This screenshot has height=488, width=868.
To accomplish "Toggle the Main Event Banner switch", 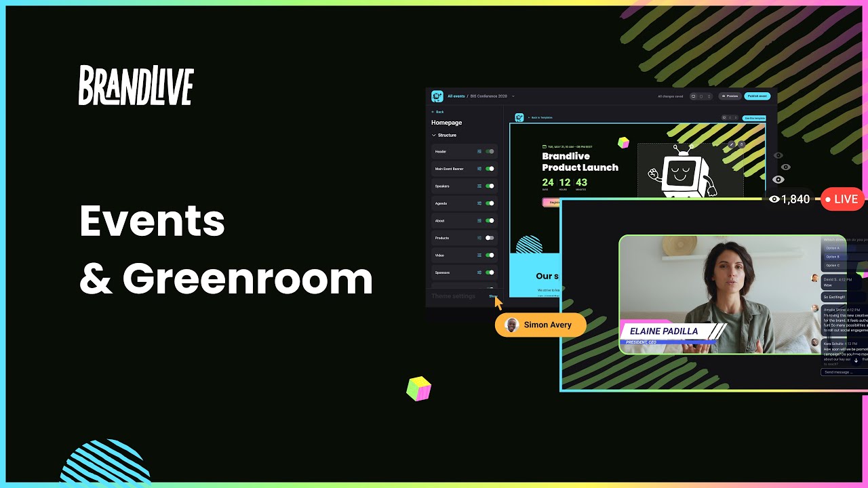I will point(490,169).
